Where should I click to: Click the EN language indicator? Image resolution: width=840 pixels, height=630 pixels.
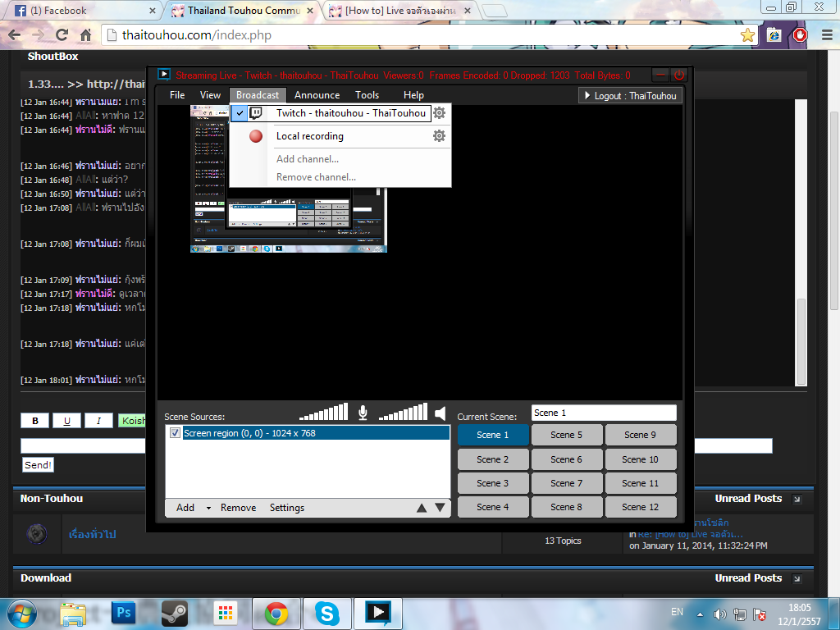coord(677,612)
